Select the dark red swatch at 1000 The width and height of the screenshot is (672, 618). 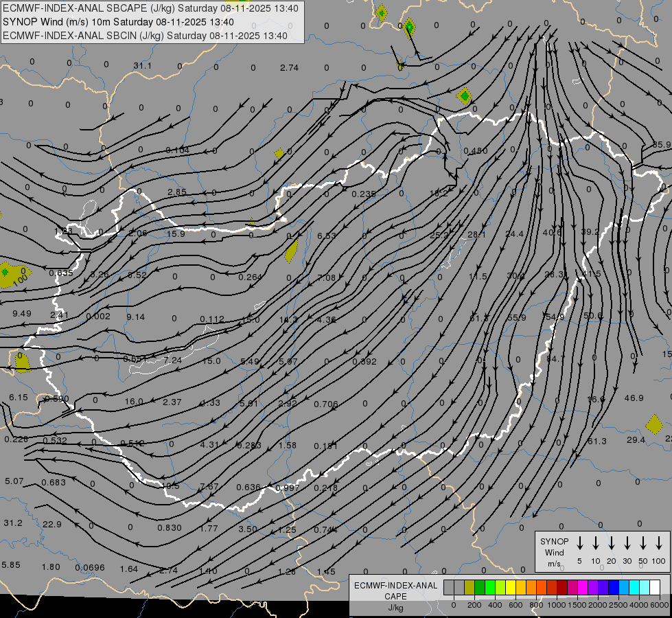tap(562, 588)
